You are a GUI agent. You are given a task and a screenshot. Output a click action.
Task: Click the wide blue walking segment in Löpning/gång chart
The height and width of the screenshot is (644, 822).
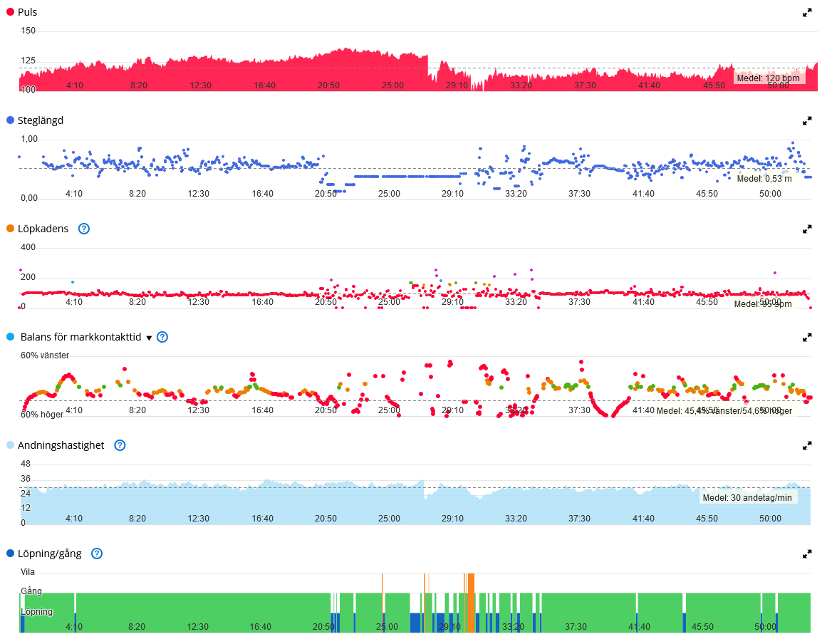coord(415,623)
